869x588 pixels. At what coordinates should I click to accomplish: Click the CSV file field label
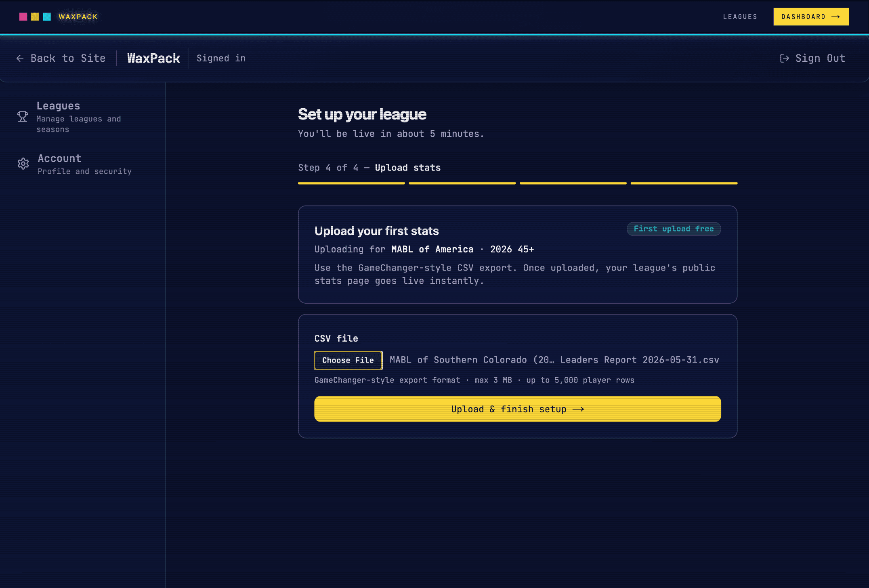(x=336, y=338)
